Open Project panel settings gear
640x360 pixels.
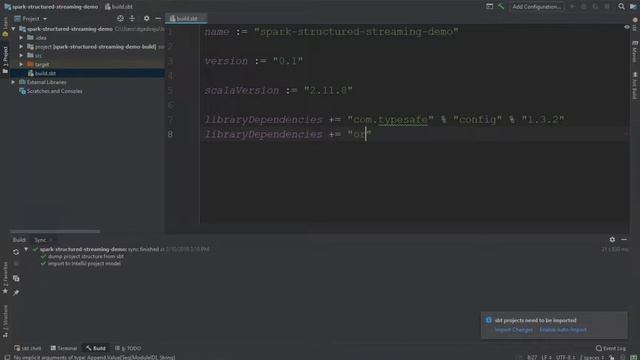coord(147,18)
